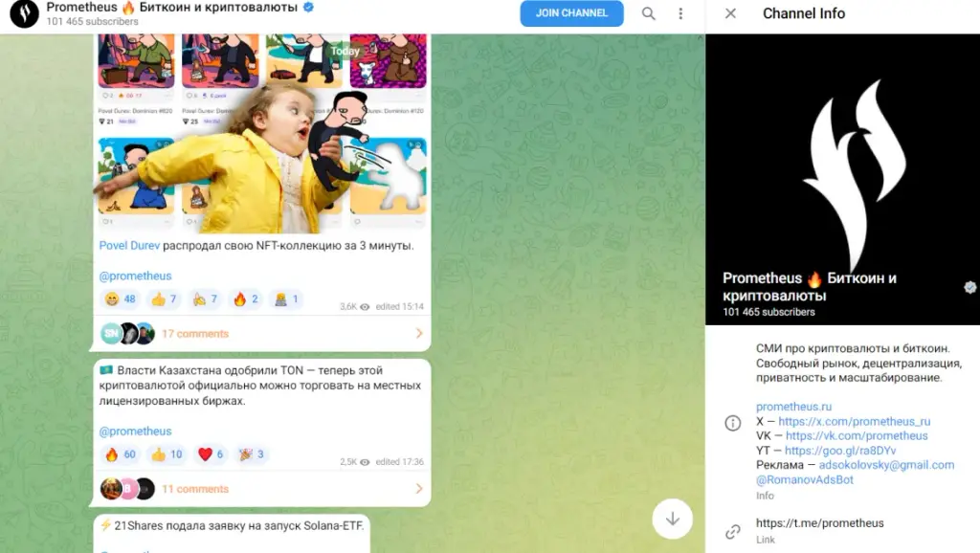This screenshot has width=980, height=553.
Task: Click the Today date badge
Action: pyautogui.click(x=345, y=51)
